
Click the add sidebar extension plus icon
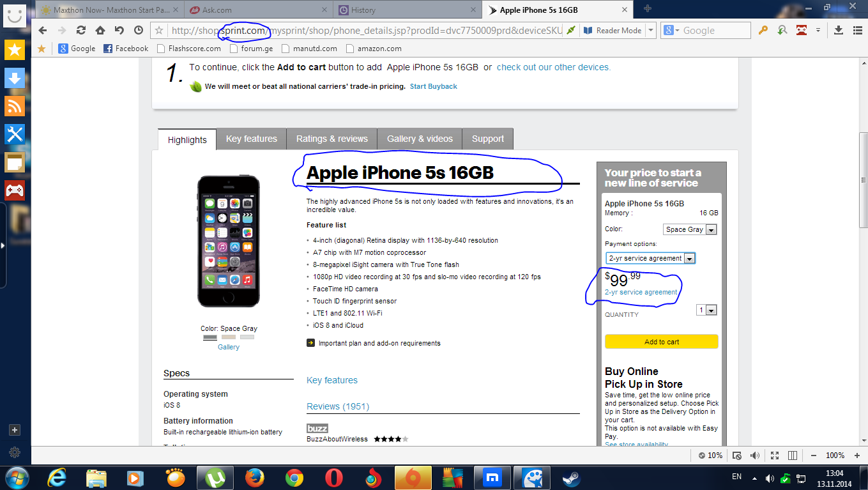point(15,430)
